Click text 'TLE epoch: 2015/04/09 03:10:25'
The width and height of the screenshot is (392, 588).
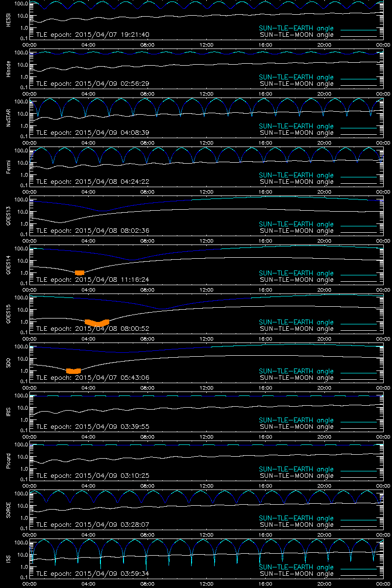93,476
